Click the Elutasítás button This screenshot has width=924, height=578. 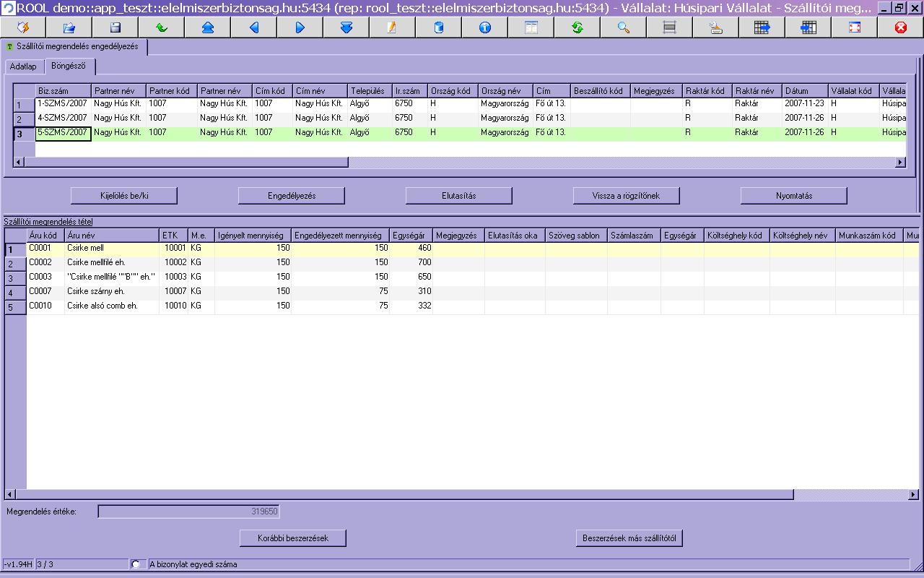pyautogui.click(x=459, y=196)
